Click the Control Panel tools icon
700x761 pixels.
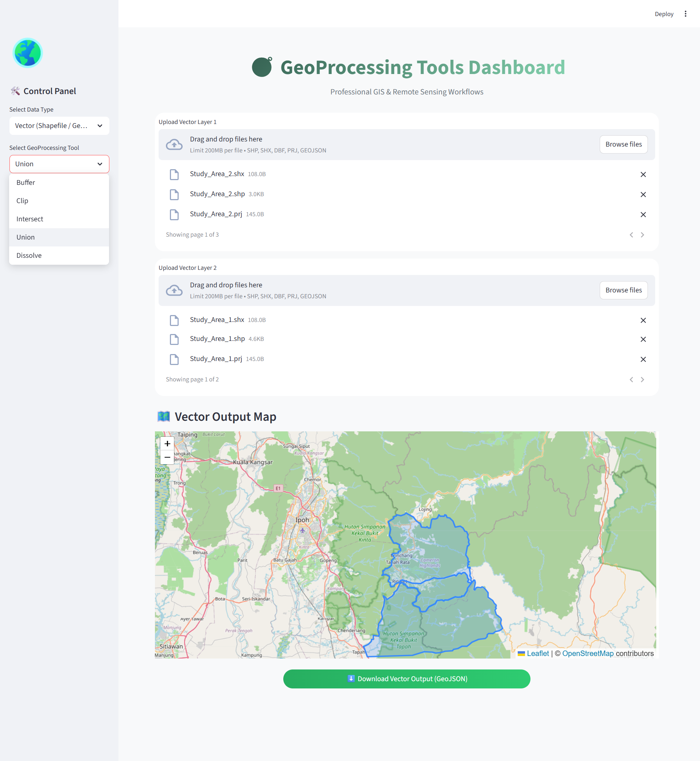(15, 91)
